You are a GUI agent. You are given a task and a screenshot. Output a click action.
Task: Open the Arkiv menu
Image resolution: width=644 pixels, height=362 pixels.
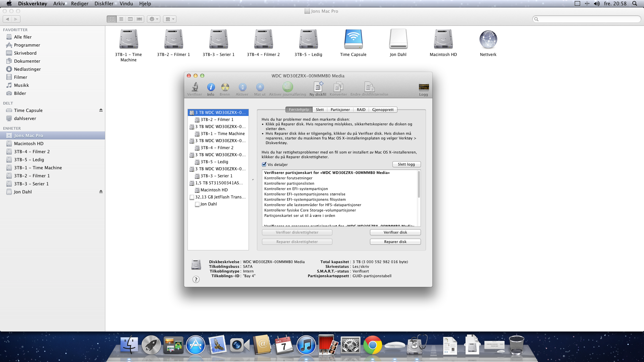tap(59, 3)
